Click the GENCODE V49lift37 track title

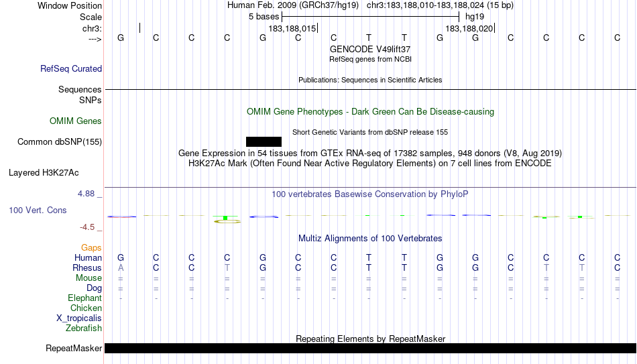point(370,49)
